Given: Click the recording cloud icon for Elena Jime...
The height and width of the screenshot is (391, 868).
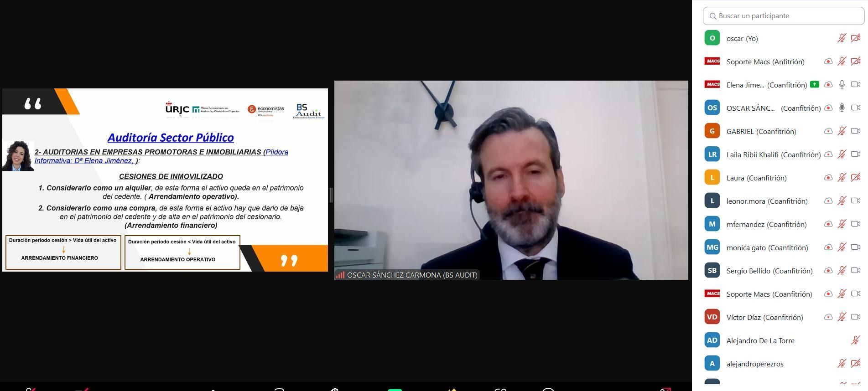Looking at the screenshot, I should 828,85.
